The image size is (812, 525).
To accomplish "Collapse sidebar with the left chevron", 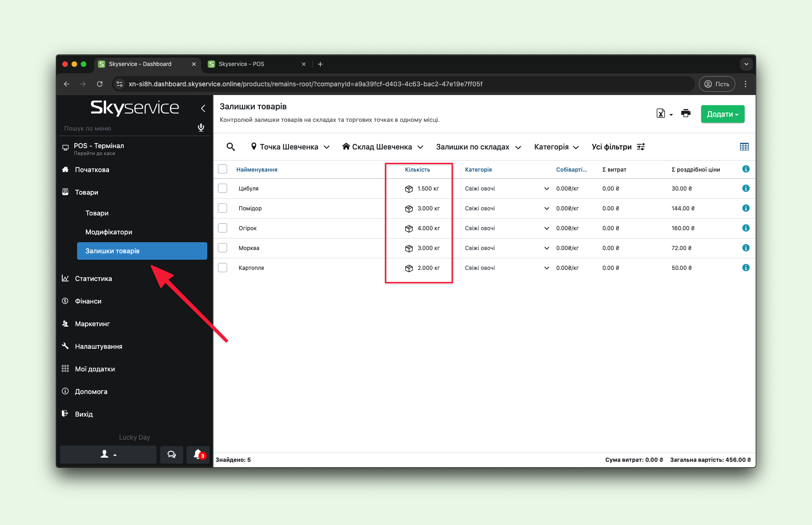I will click(x=203, y=108).
